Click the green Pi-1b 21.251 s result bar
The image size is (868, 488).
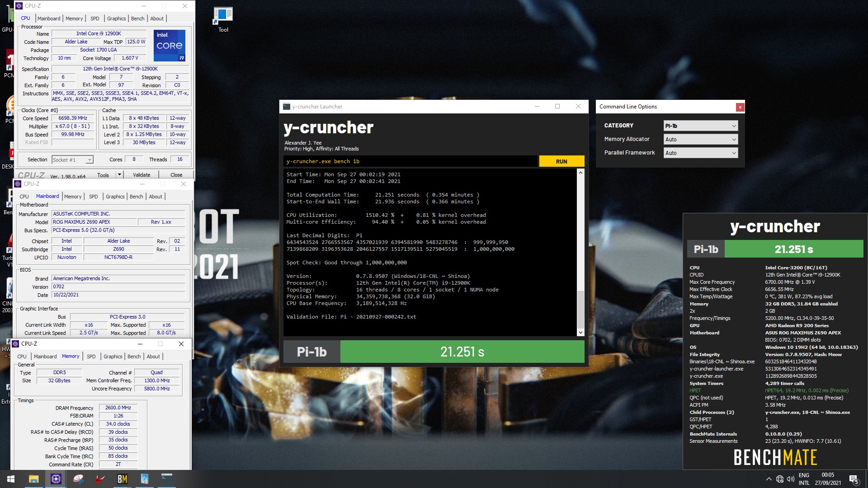(x=462, y=352)
